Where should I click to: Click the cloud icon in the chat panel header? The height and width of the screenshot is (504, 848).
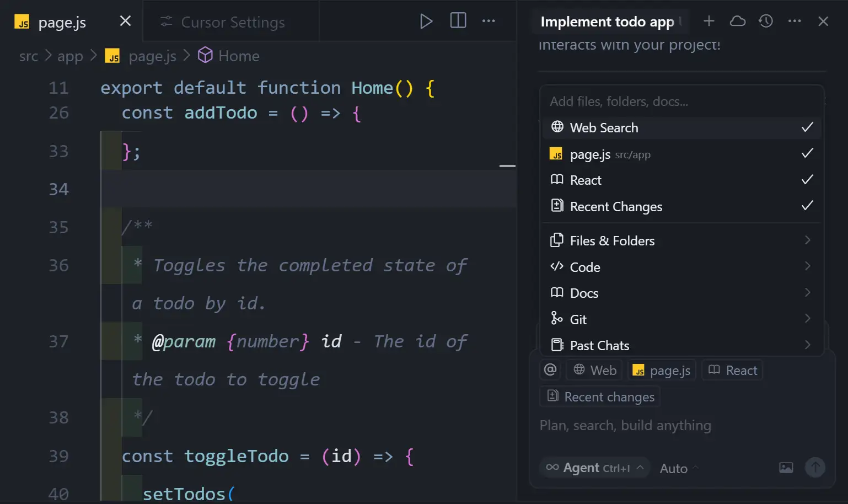[737, 21]
